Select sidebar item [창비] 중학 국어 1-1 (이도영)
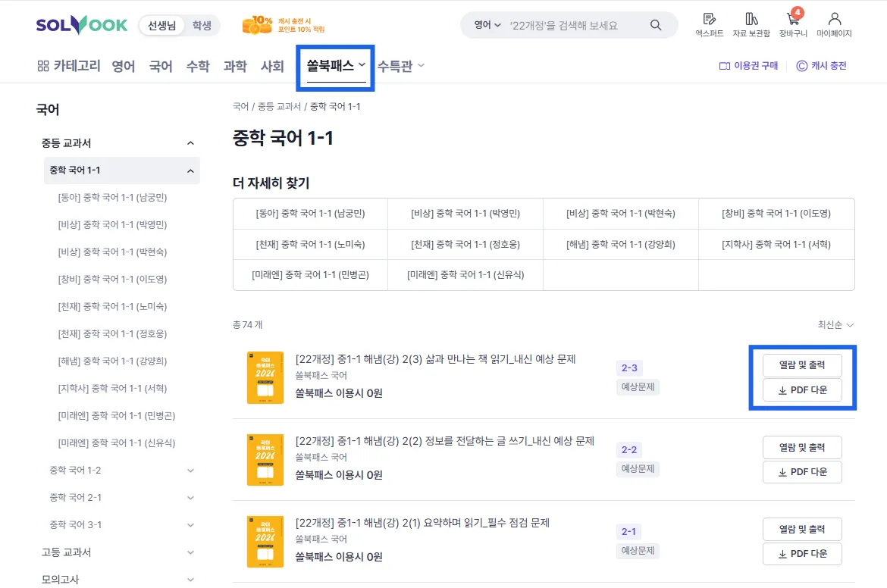 tap(112, 280)
